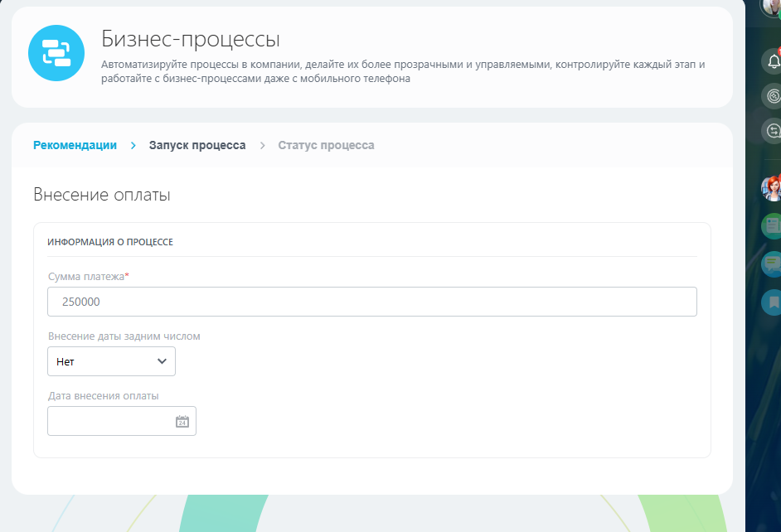781x532 pixels.
Task: Click the Бизнес-процессы blue workflow icon
Action: pos(56,53)
